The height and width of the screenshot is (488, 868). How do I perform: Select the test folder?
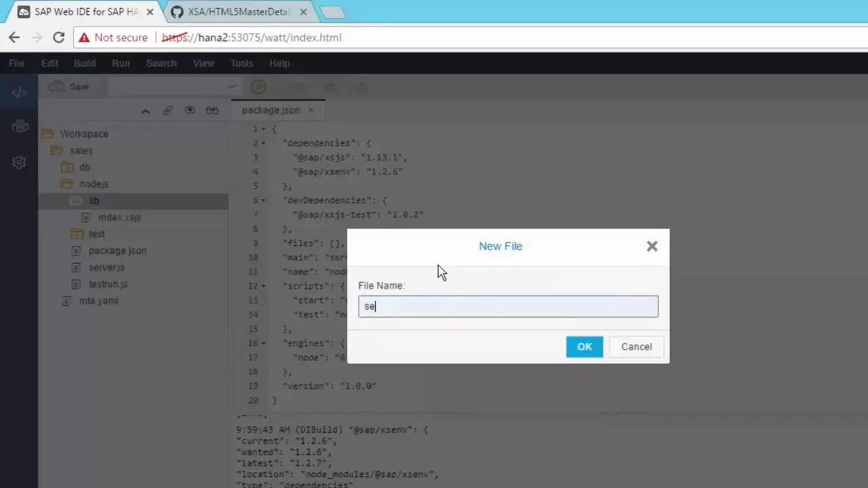coord(96,234)
